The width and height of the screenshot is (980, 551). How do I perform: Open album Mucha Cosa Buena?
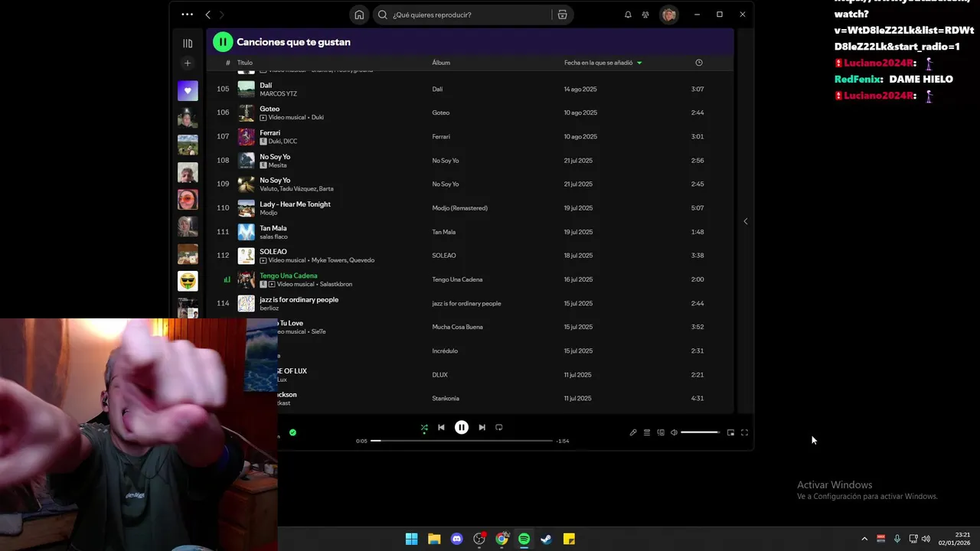click(457, 327)
